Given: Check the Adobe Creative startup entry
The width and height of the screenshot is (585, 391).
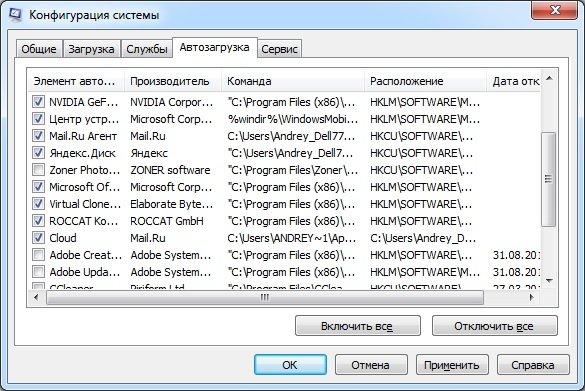Looking at the screenshot, I should point(38,255).
